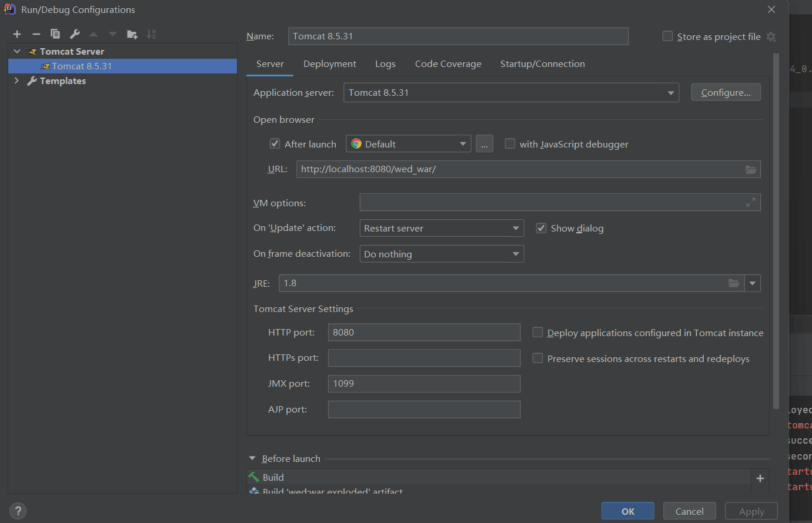Enable with JavaScript debugger

tap(510, 144)
